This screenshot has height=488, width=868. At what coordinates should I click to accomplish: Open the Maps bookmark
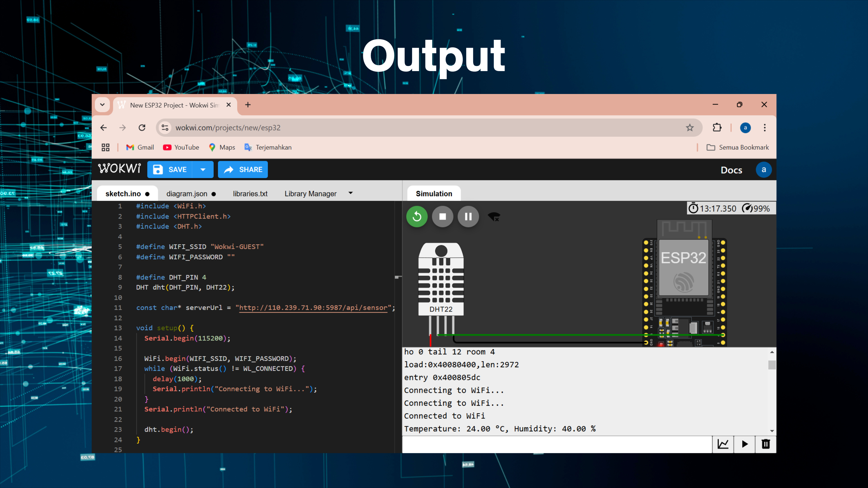point(222,147)
